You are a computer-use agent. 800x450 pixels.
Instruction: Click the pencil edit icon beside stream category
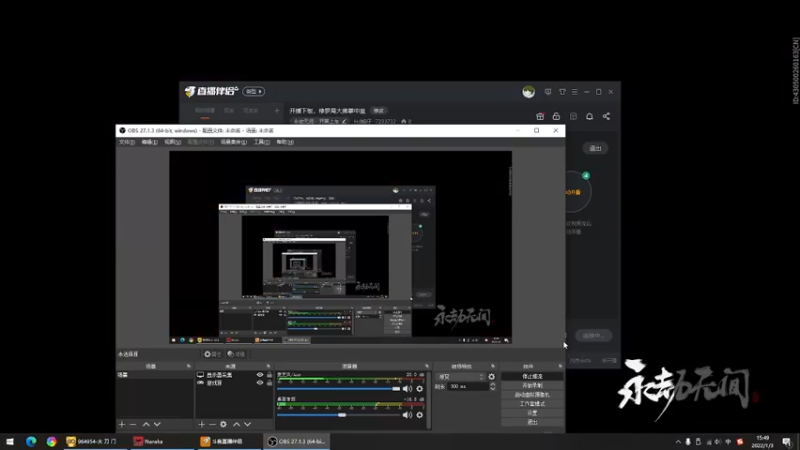(344, 121)
